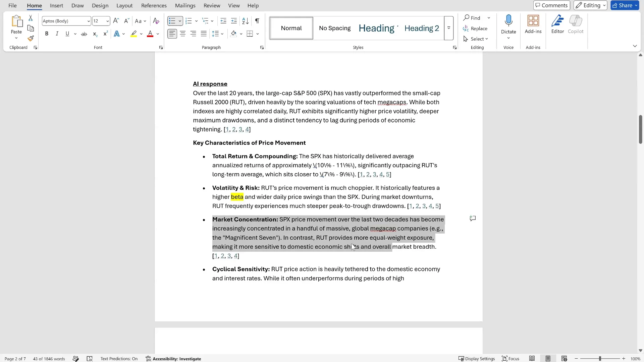Clear all formatting eraser icon

(156, 21)
